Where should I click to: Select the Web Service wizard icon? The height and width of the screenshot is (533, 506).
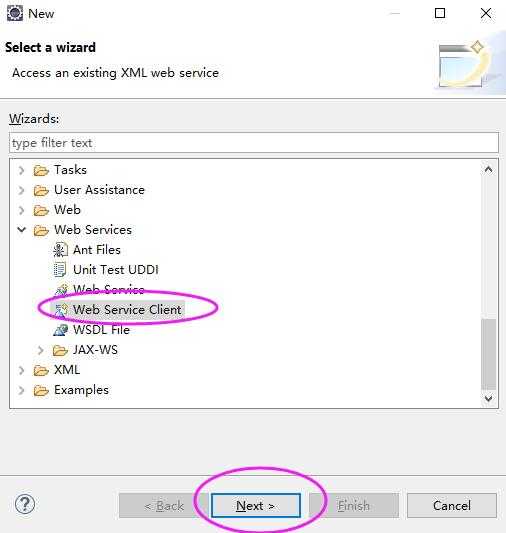coord(61,290)
